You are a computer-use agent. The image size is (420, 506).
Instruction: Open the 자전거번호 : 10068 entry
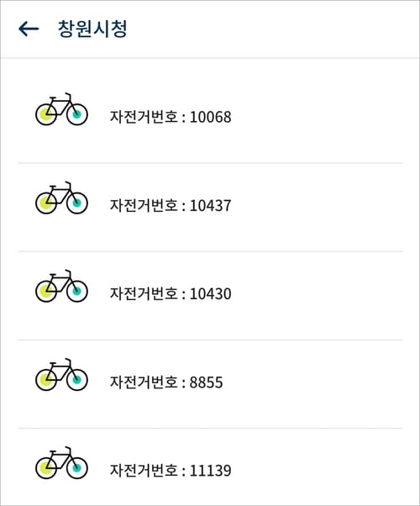[210, 111]
